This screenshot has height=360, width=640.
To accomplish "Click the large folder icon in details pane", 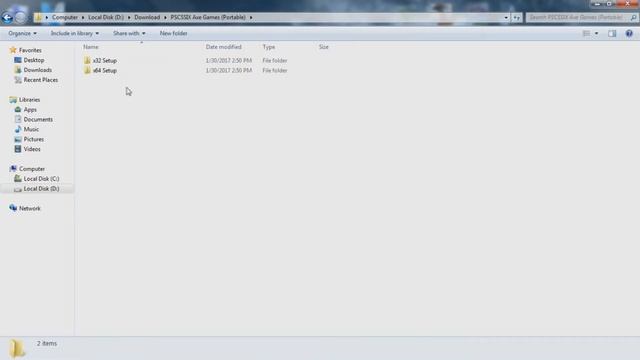I will (17, 348).
